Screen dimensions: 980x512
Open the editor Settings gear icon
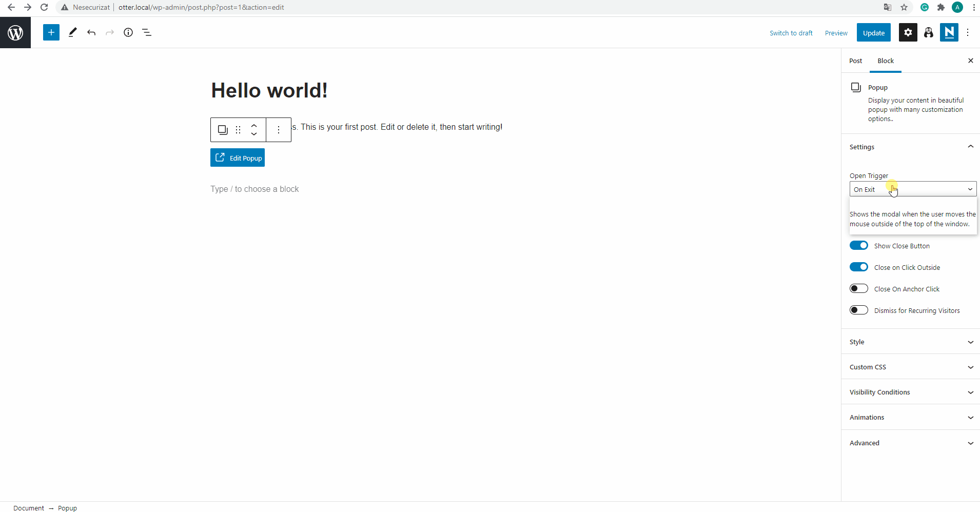[908, 32]
